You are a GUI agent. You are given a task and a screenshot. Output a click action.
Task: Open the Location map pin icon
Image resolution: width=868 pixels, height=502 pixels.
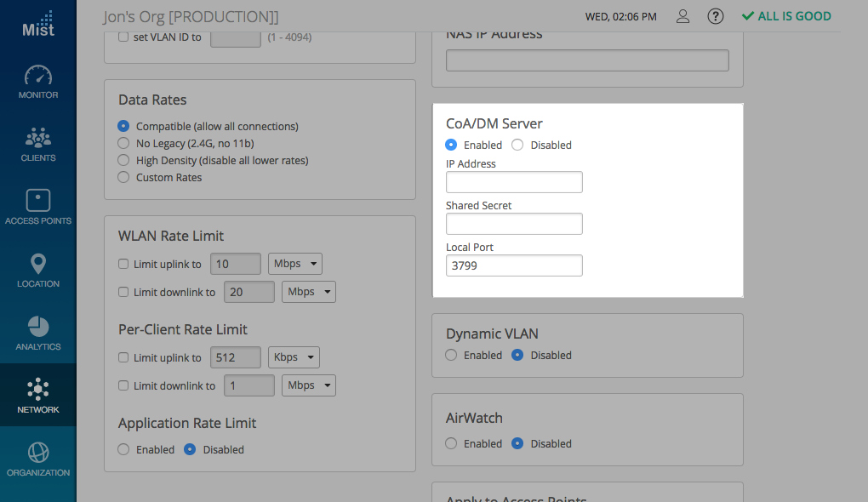(37, 264)
